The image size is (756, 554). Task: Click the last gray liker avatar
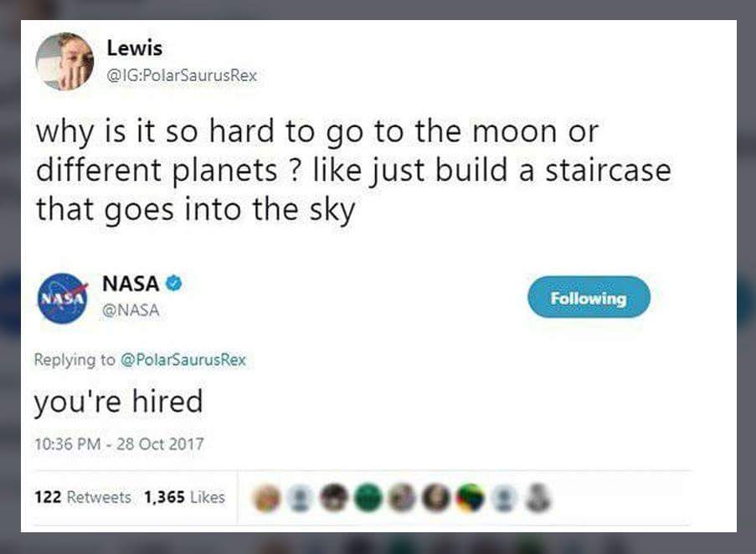540,498
